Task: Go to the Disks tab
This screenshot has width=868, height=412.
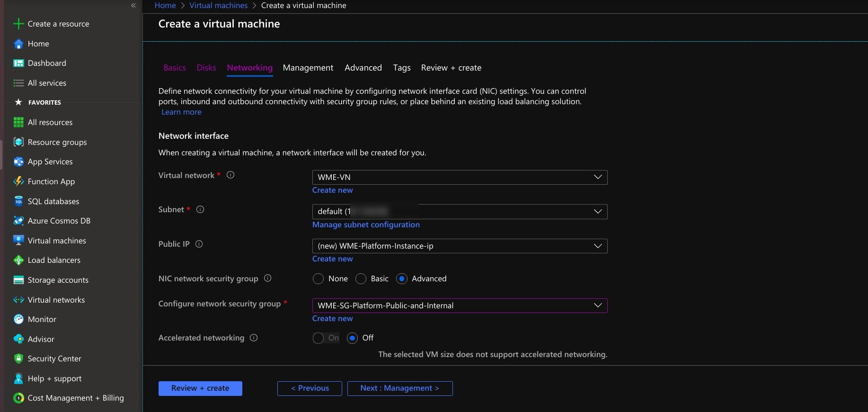Action: pos(206,68)
